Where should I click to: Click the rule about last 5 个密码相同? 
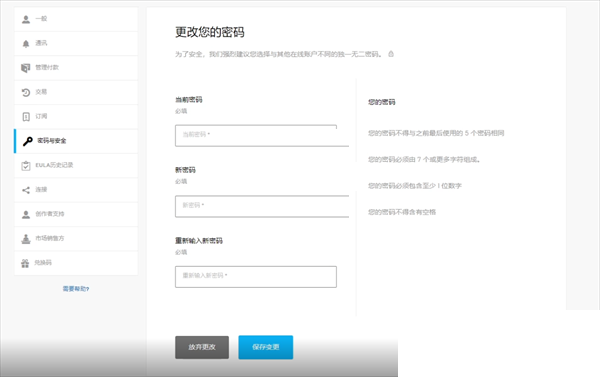[436, 133]
